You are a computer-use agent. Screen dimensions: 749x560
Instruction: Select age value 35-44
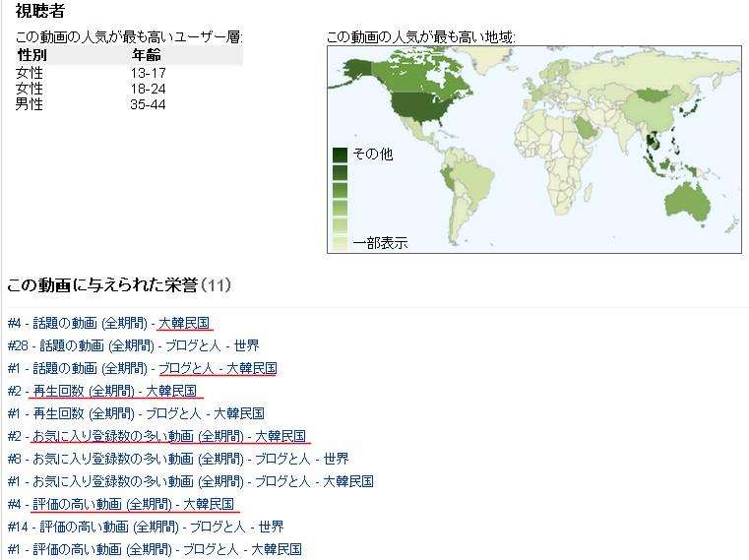[148, 104]
